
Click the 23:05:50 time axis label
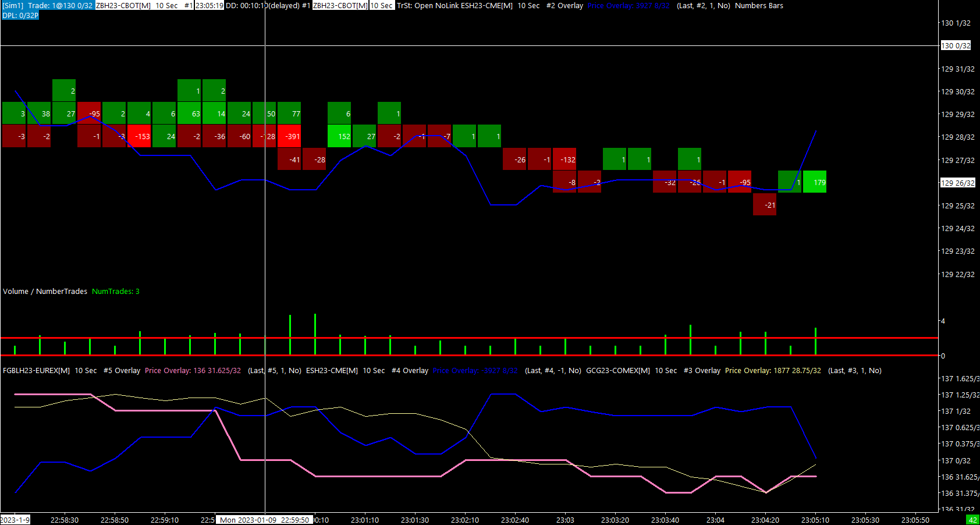(x=915, y=520)
